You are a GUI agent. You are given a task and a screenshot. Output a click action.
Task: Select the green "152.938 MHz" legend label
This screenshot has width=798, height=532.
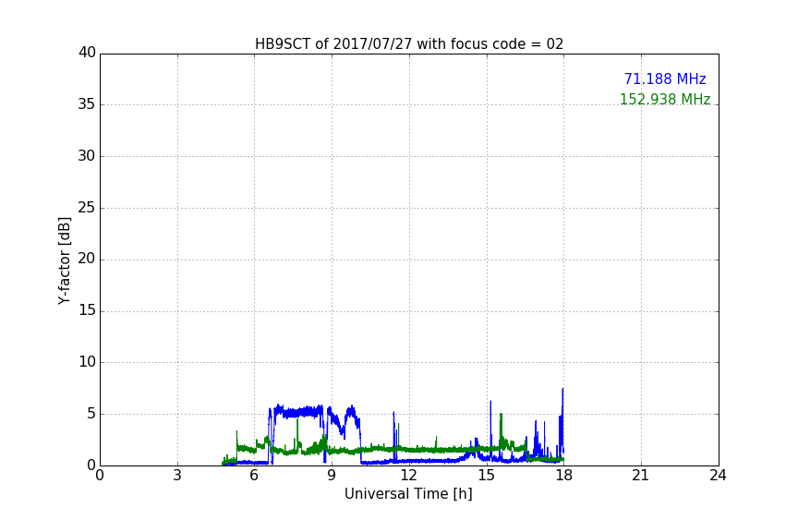coord(665,99)
